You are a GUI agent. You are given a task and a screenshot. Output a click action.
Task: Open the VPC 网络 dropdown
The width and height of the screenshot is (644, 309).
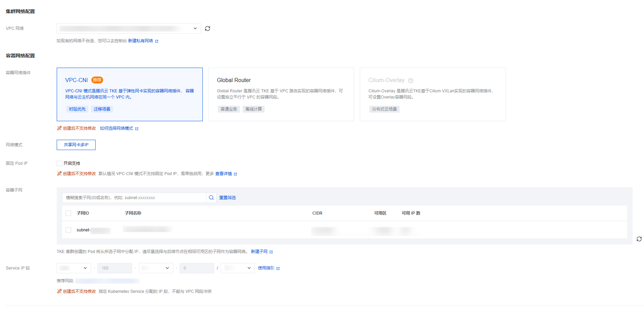(x=129, y=28)
